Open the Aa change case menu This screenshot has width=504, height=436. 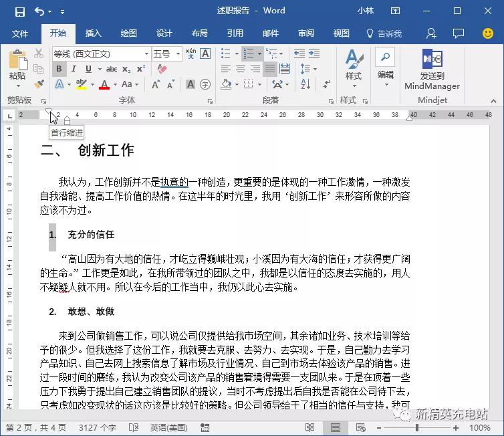(x=130, y=84)
